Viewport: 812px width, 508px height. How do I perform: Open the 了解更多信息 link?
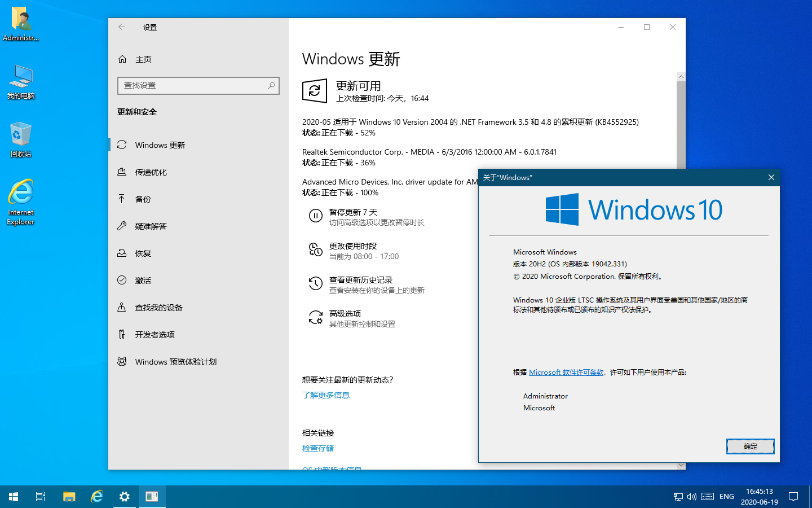coord(326,395)
